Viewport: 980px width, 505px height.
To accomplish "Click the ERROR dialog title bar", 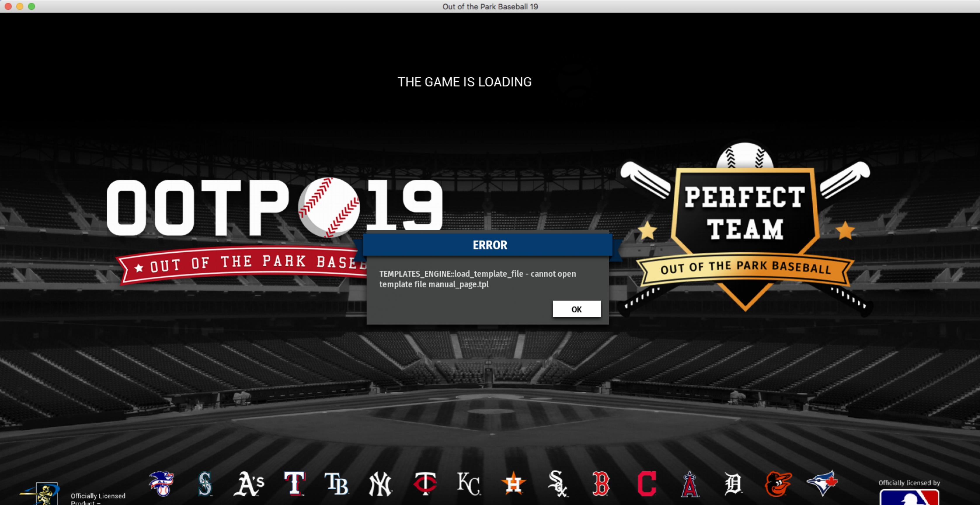I will click(488, 245).
